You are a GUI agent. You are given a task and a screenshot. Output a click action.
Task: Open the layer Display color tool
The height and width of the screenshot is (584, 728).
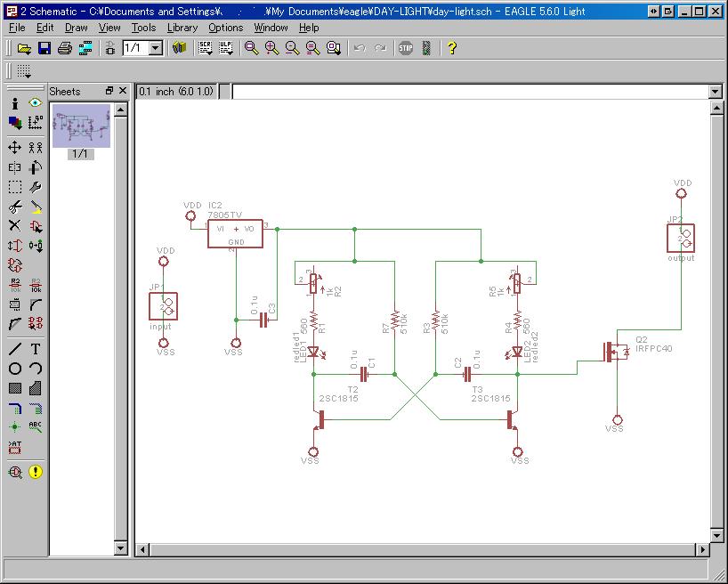15,123
